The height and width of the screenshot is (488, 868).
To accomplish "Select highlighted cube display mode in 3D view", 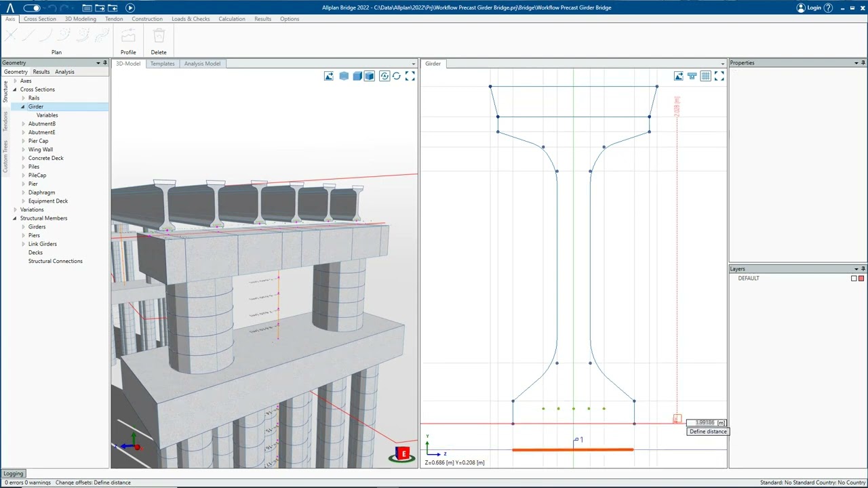I will click(369, 76).
